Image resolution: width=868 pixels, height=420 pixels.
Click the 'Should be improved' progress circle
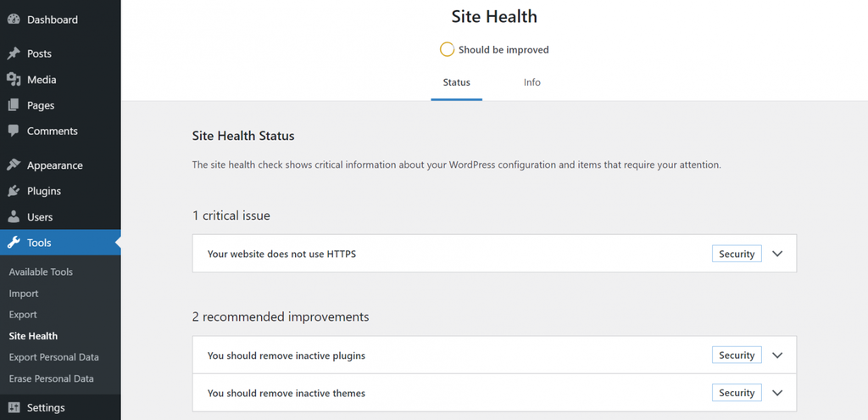click(447, 49)
